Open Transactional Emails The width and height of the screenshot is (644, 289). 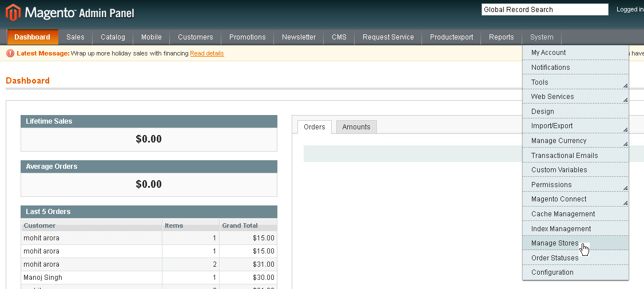575,156
